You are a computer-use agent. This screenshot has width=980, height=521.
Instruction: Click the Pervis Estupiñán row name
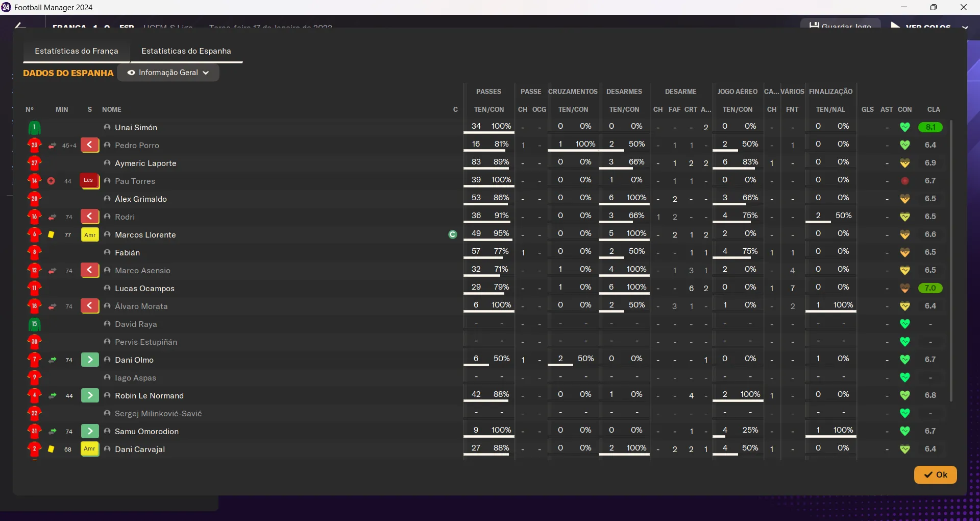click(146, 342)
